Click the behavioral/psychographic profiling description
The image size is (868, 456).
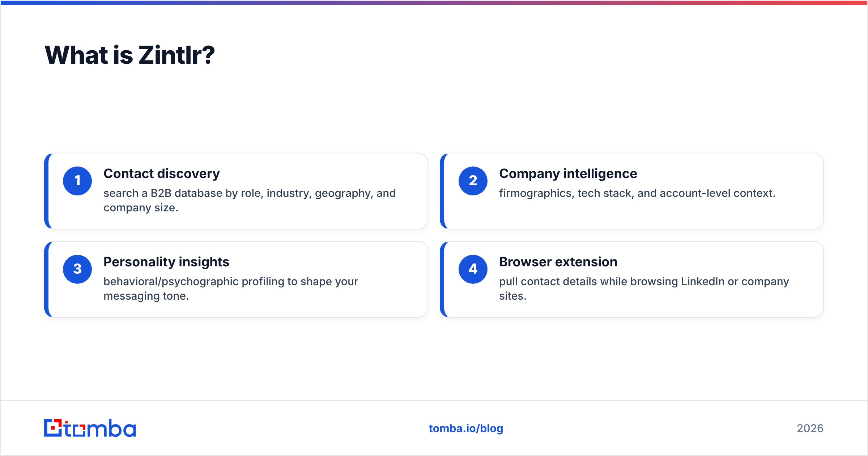pyautogui.click(x=231, y=289)
